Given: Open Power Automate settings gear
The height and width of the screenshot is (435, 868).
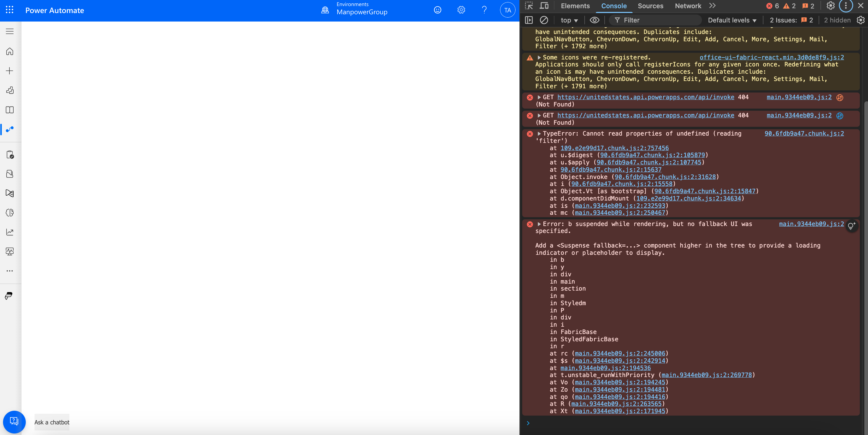Looking at the screenshot, I should [x=461, y=10].
